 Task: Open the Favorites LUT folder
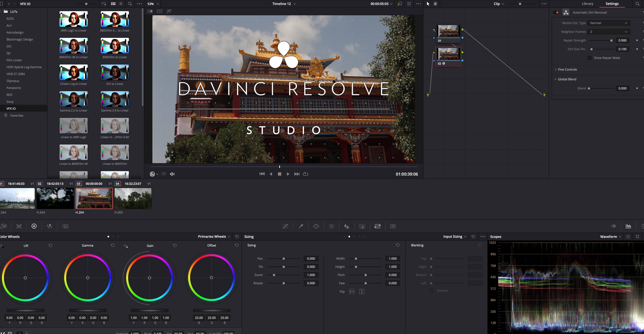coord(17,115)
